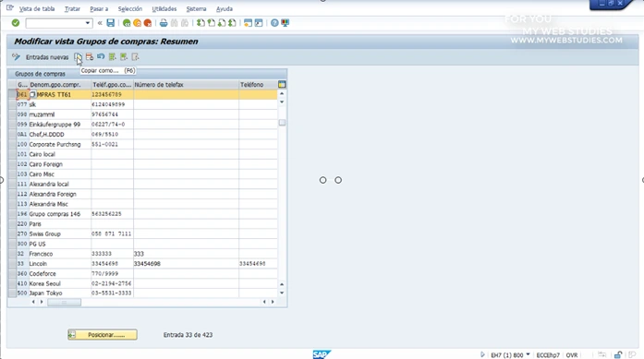This screenshot has height=359, width=644.
Task: Click the Posicionar button
Action: [103, 335]
